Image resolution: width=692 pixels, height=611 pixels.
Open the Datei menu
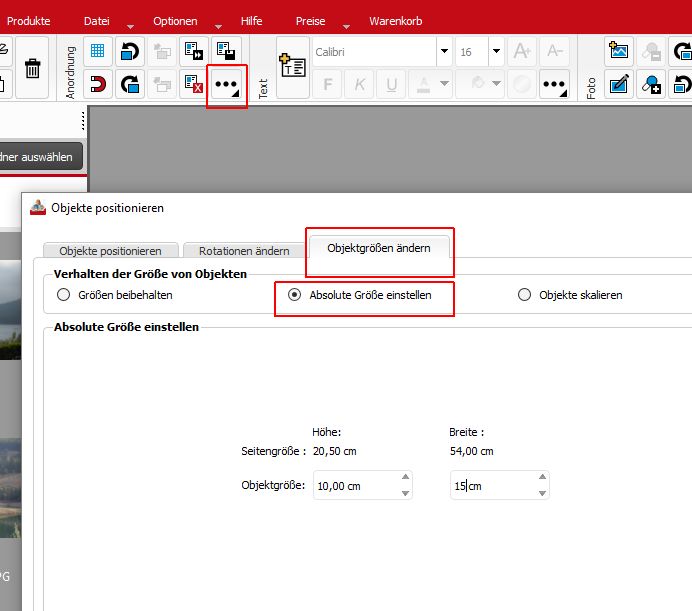tap(97, 21)
